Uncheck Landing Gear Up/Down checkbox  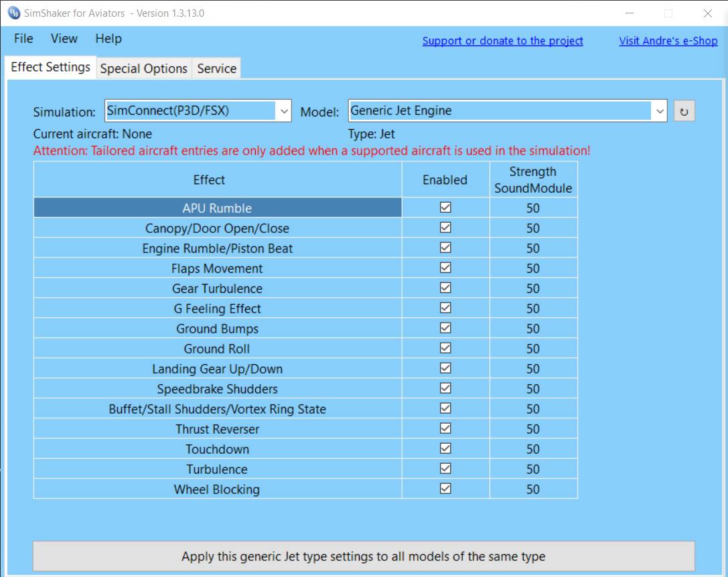click(445, 368)
